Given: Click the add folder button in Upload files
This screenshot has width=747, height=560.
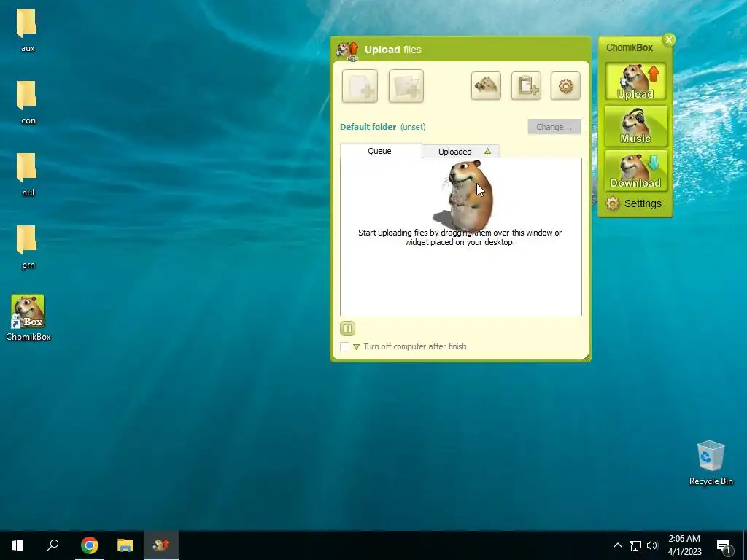Looking at the screenshot, I should (x=406, y=86).
